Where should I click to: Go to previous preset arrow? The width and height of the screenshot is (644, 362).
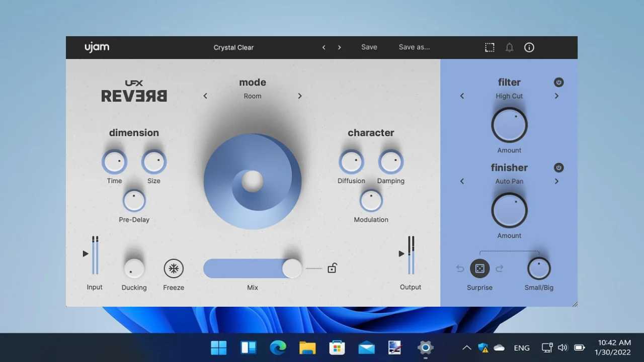click(x=324, y=47)
